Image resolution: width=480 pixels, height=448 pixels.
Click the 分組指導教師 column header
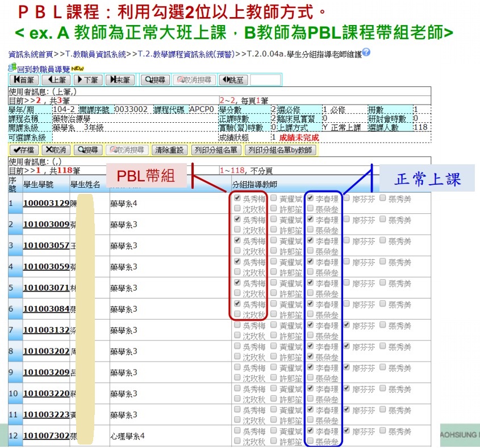point(254,184)
